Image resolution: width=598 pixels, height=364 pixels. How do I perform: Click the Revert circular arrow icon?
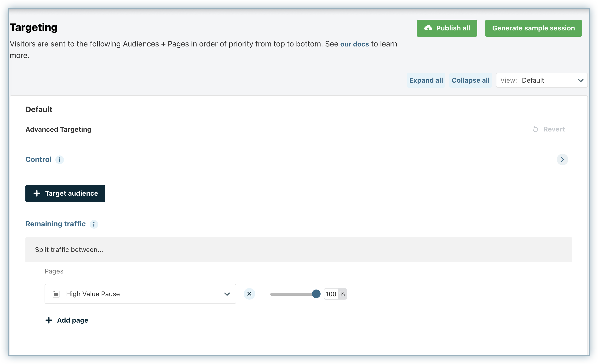coord(535,129)
